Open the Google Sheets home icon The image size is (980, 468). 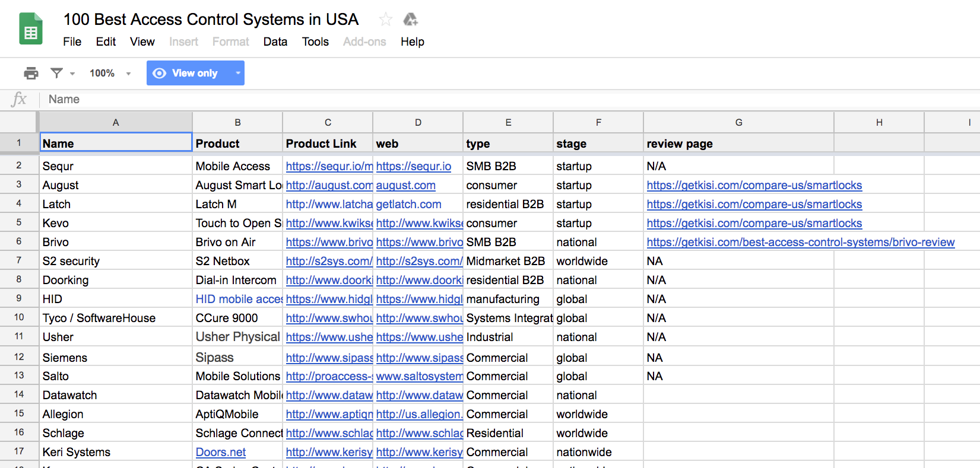coord(31,28)
